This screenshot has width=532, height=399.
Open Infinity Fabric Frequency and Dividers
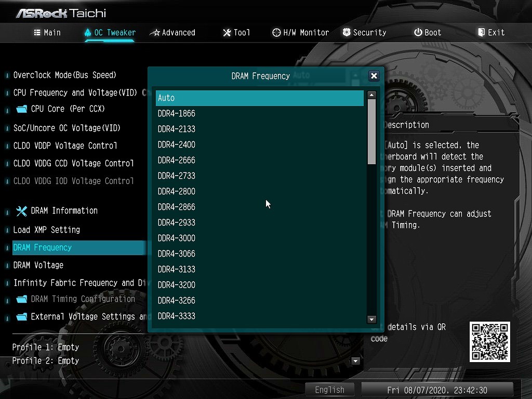pos(79,283)
